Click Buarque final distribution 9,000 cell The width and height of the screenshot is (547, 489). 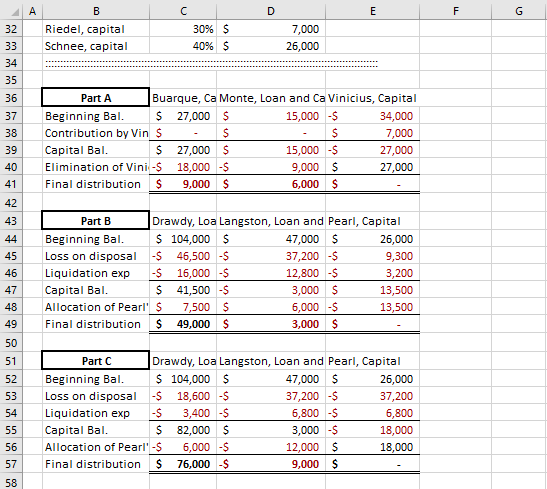coord(183,184)
